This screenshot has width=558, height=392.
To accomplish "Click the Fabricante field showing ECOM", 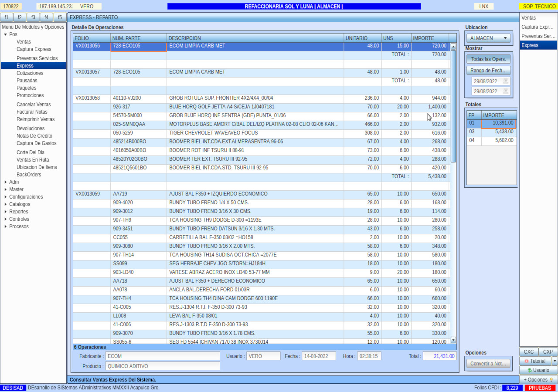I will (163, 356).
